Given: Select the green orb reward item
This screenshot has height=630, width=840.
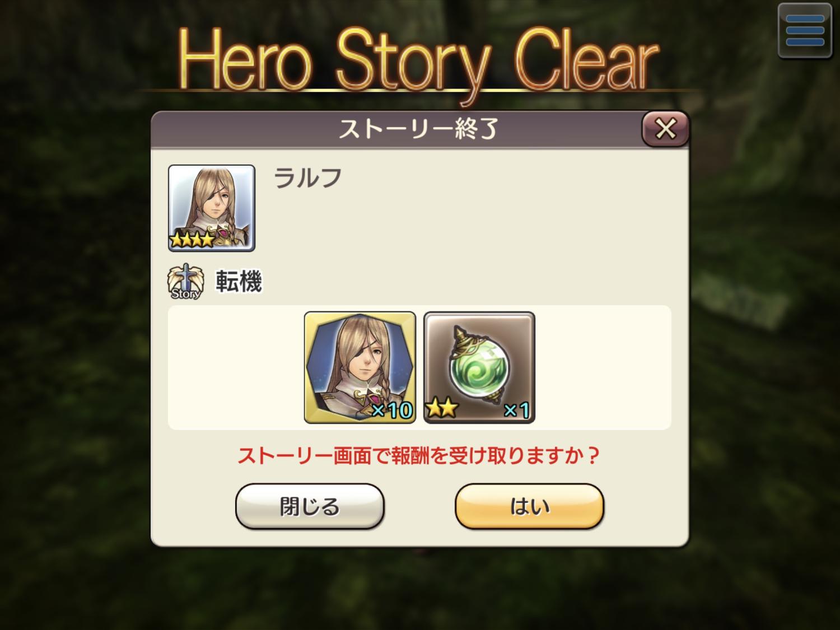Looking at the screenshot, I should tap(479, 367).
